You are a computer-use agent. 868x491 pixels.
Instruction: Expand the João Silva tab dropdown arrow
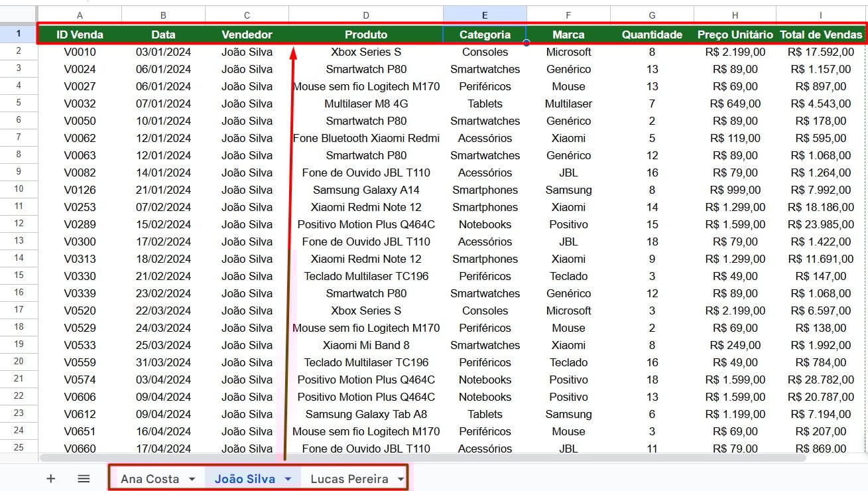[288, 478]
